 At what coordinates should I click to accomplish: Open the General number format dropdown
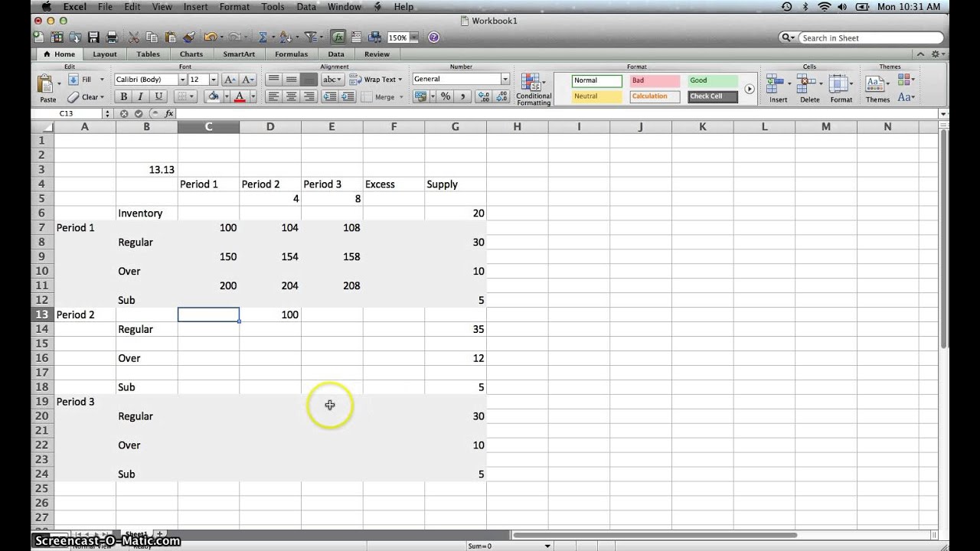click(505, 80)
